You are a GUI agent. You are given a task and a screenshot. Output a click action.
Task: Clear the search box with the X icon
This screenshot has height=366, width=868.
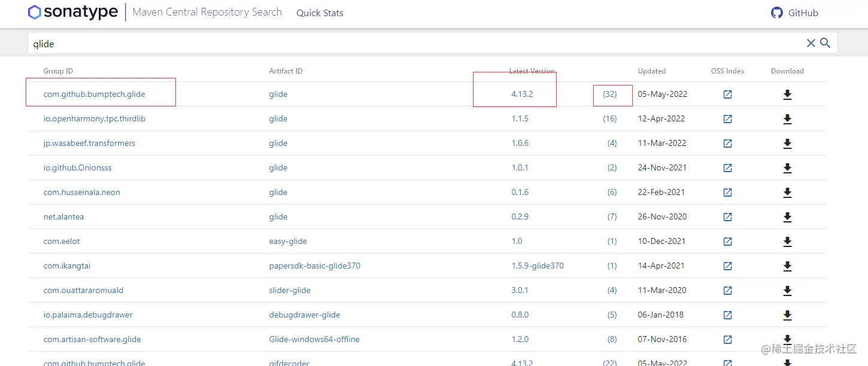tap(811, 43)
